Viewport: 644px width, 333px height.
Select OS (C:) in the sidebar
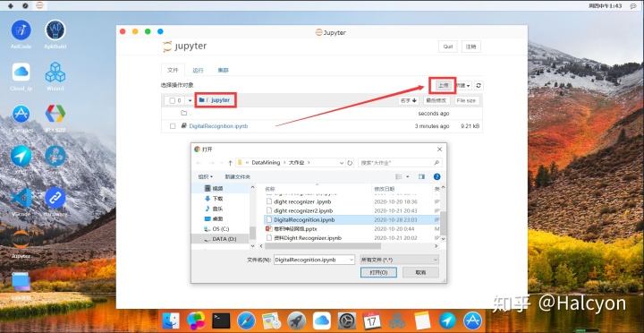pos(220,228)
